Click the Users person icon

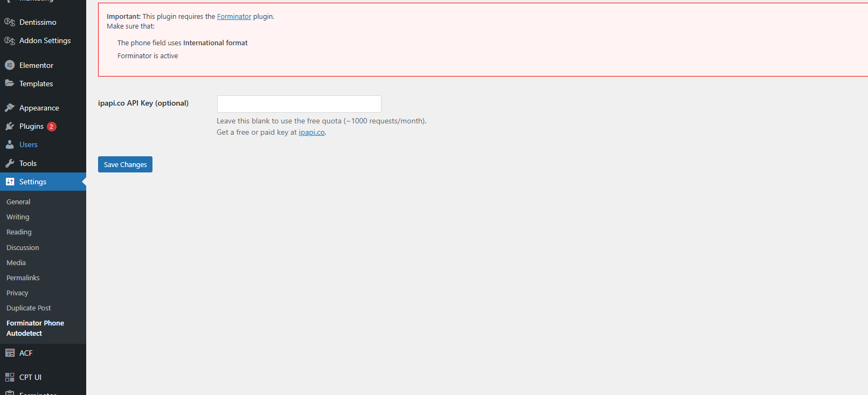10,144
